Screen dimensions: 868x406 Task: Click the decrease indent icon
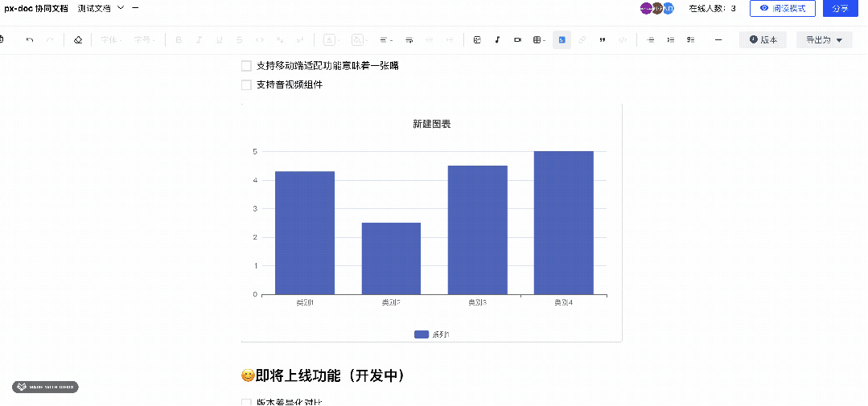430,40
